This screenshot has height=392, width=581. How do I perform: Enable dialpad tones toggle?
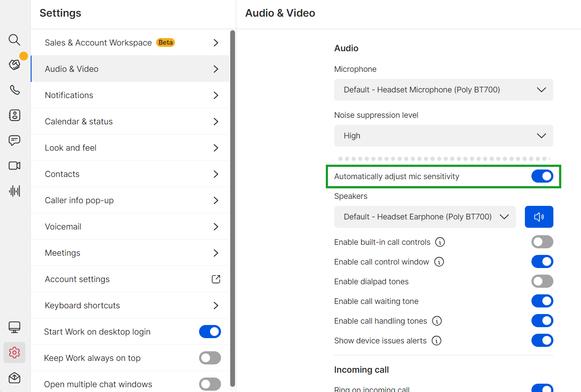542,281
